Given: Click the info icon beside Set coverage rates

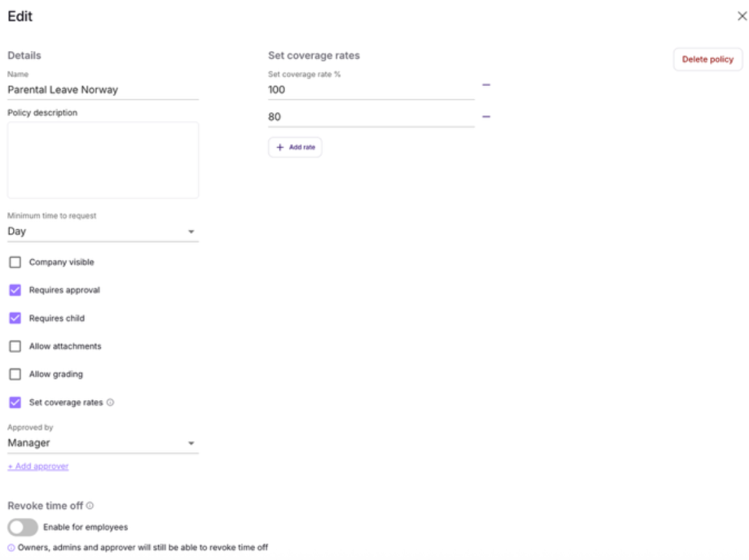Looking at the screenshot, I should click(x=110, y=403).
